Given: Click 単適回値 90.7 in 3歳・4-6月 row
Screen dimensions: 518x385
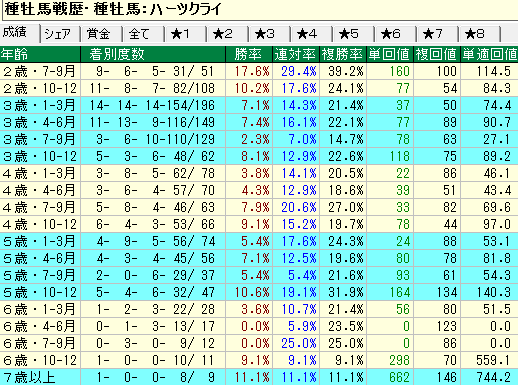Looking at the screenshot, I should [x=489, y=122].
